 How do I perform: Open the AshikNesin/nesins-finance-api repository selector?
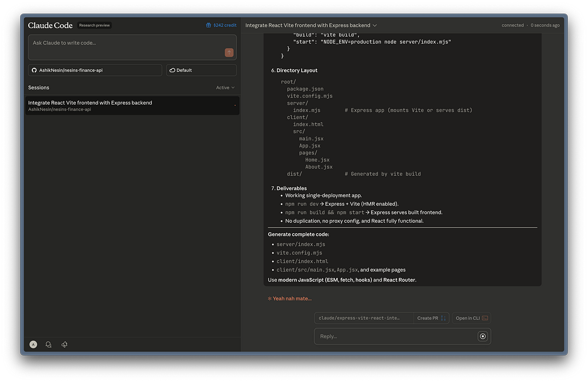click(x=95, y=70)
